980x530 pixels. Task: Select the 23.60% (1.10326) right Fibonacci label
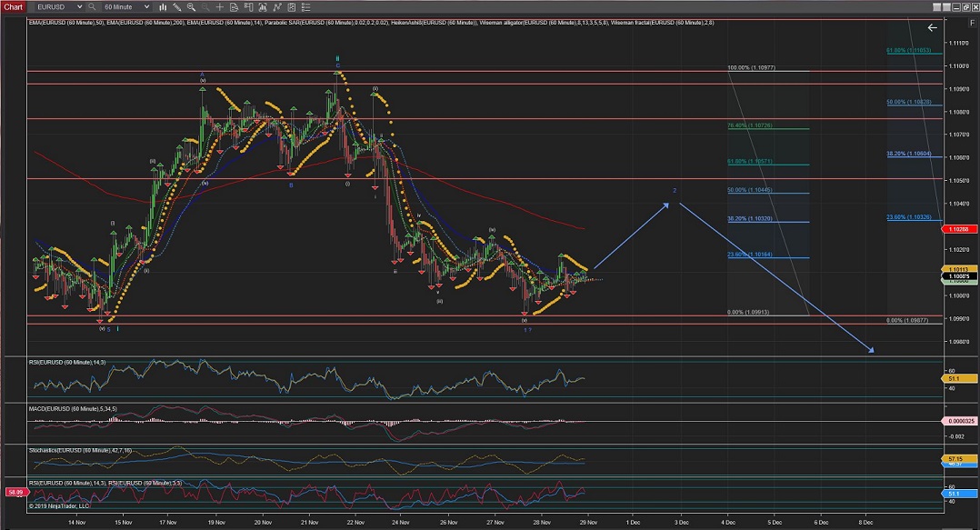909,217
